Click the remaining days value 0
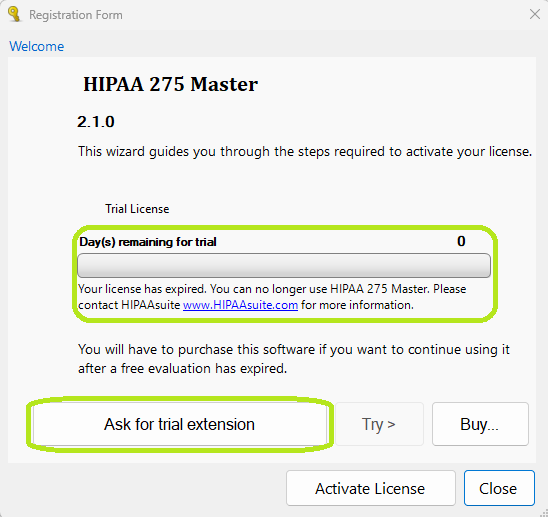This screenshot has width=548, height=517. point(461,241)
